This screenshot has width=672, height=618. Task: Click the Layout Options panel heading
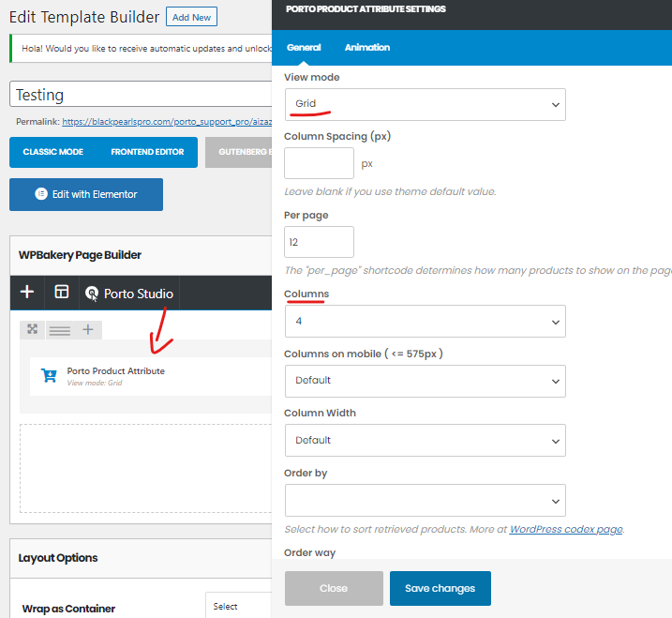pos(58,558)
